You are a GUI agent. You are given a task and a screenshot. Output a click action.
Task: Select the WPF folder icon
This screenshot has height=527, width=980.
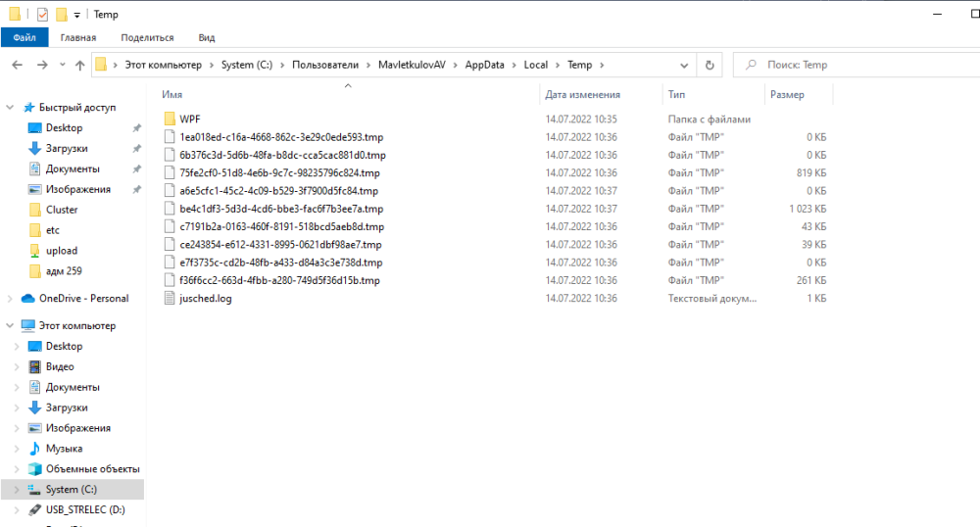click(170, 119)
